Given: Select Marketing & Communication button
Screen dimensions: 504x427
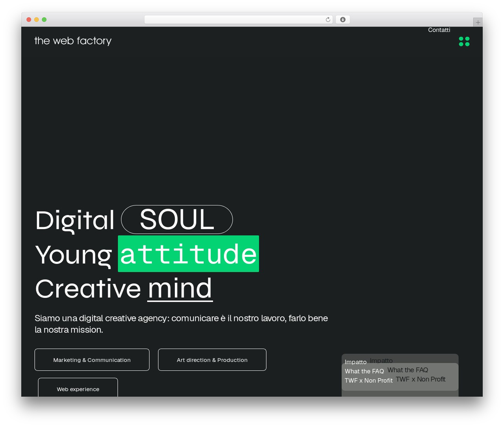Looking at the screenshot, I should point(92,360).
